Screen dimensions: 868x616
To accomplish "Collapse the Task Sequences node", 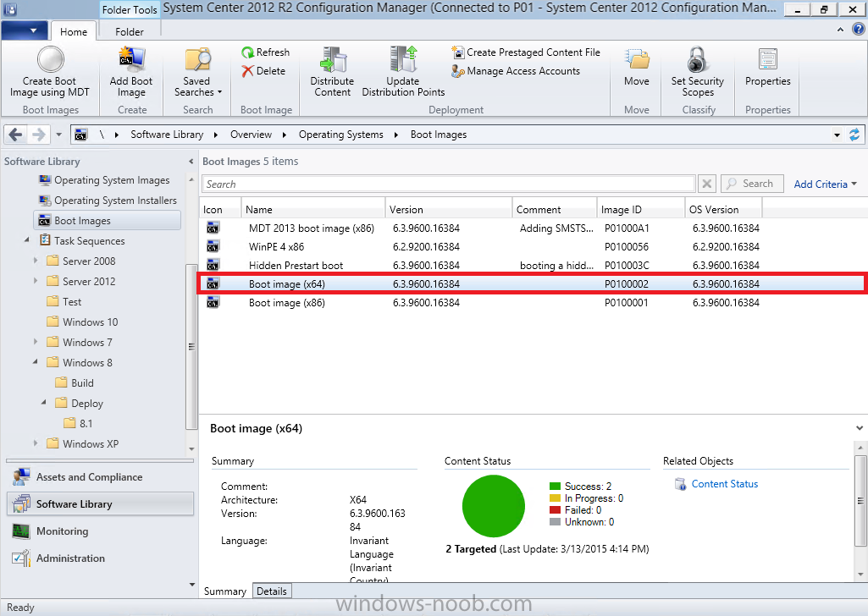I will [26, 240].
